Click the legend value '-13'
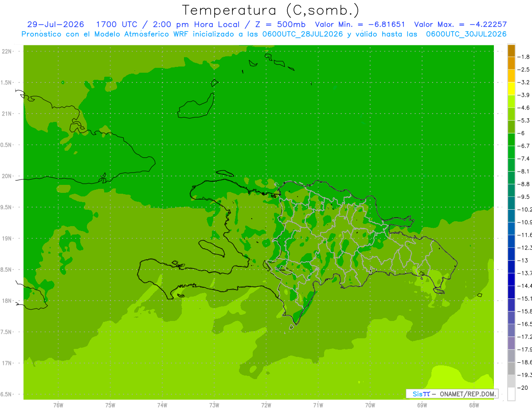 (523, 260)
